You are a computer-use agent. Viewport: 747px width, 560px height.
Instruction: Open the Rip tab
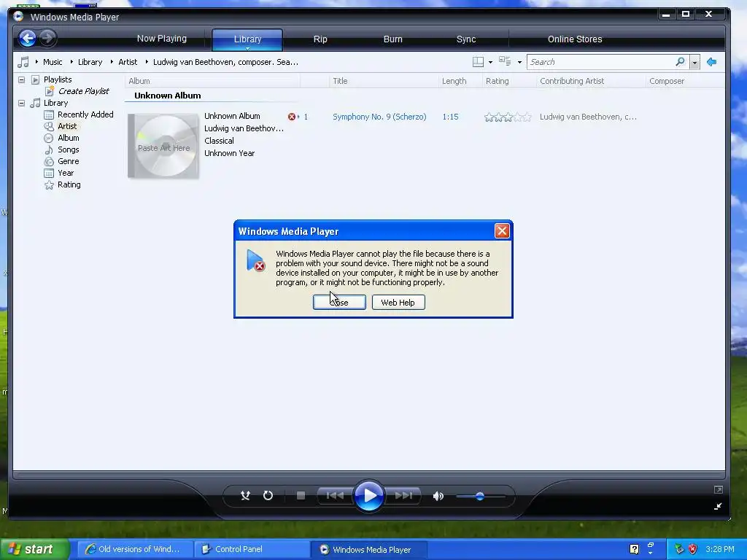tap(320, 39)
